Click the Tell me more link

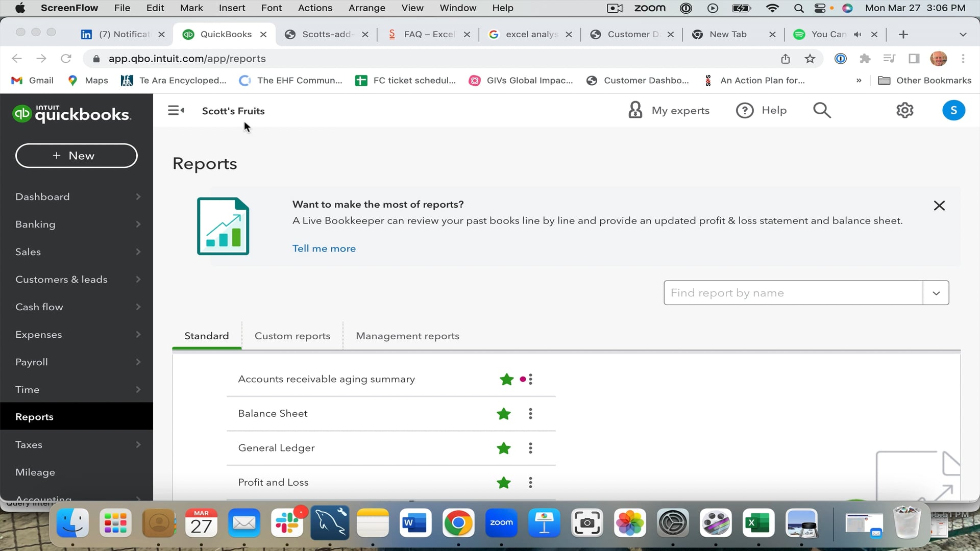pos(324,248)
